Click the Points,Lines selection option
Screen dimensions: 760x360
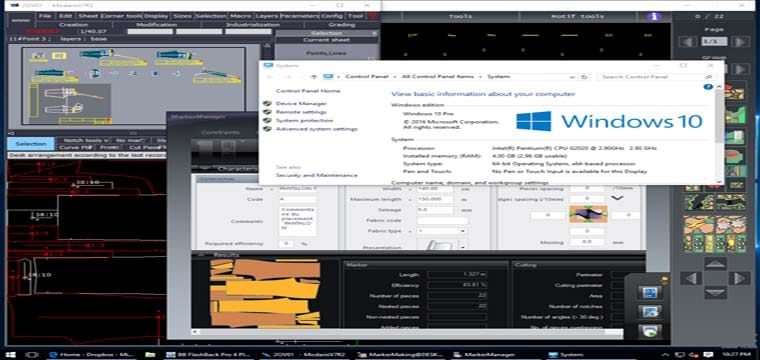click(327, 53)
